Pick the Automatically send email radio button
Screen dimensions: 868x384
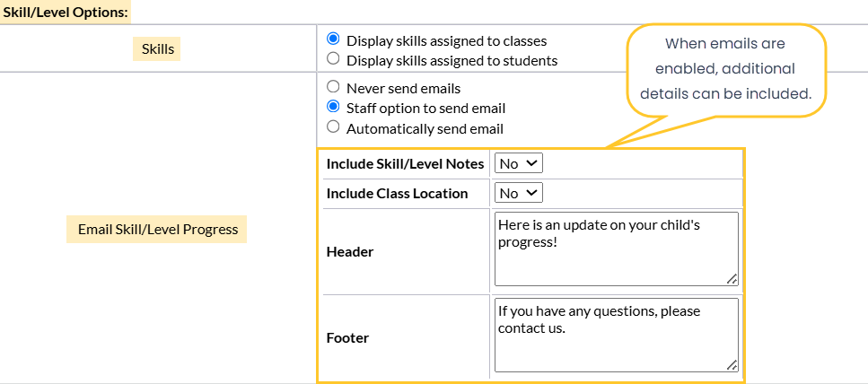click(x=334, y=128)
